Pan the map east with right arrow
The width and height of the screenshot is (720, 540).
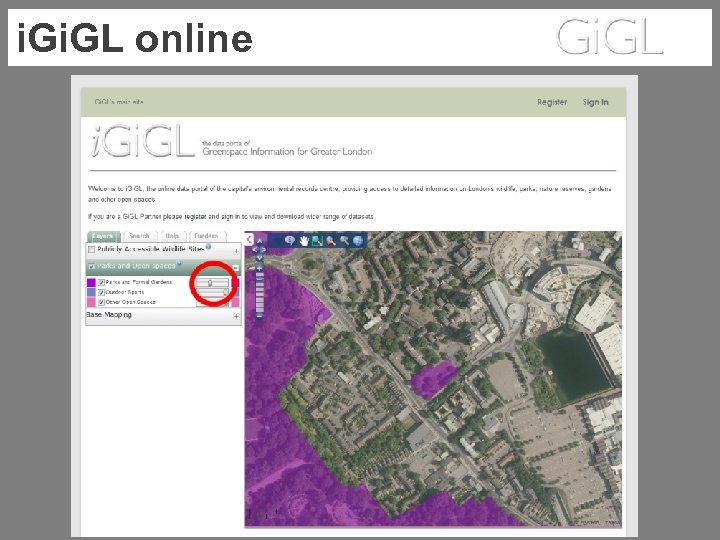[263, 249]
